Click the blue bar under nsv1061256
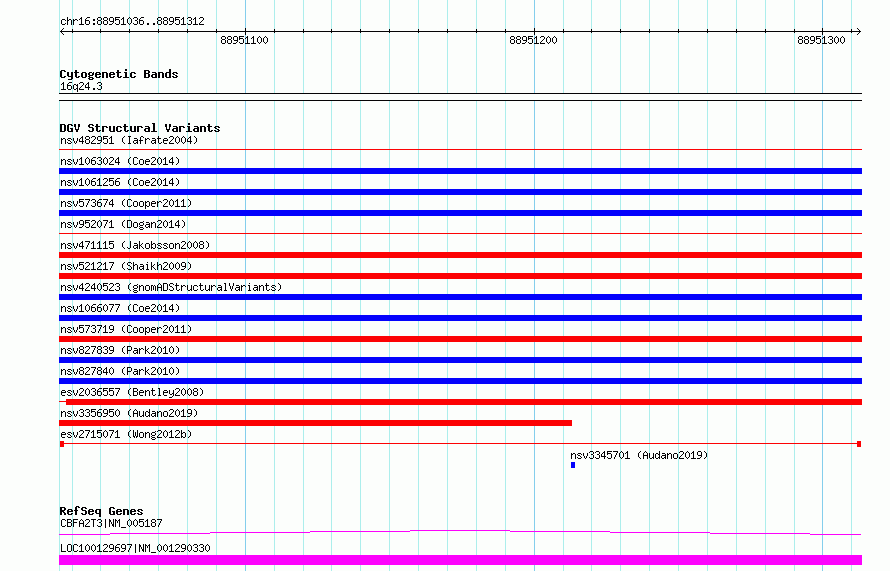Image resolution: width=890 pixels, height=571 pixels. pos(460,192)
